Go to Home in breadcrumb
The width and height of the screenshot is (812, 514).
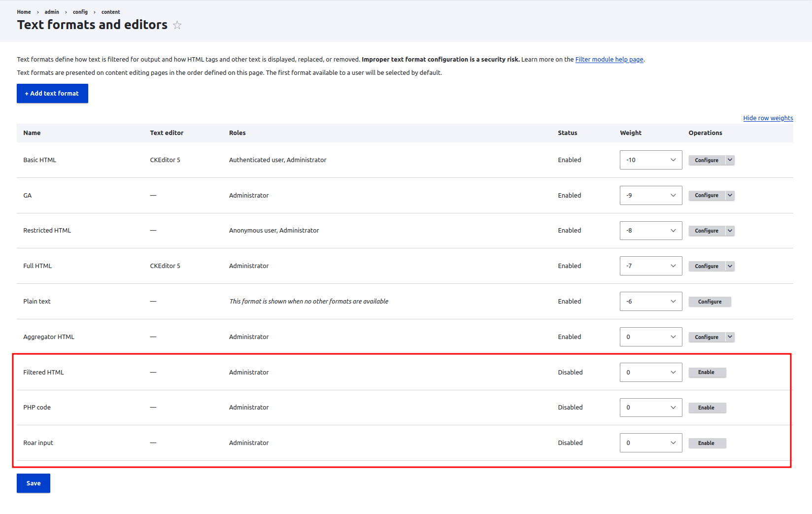[x=24, y=12]
